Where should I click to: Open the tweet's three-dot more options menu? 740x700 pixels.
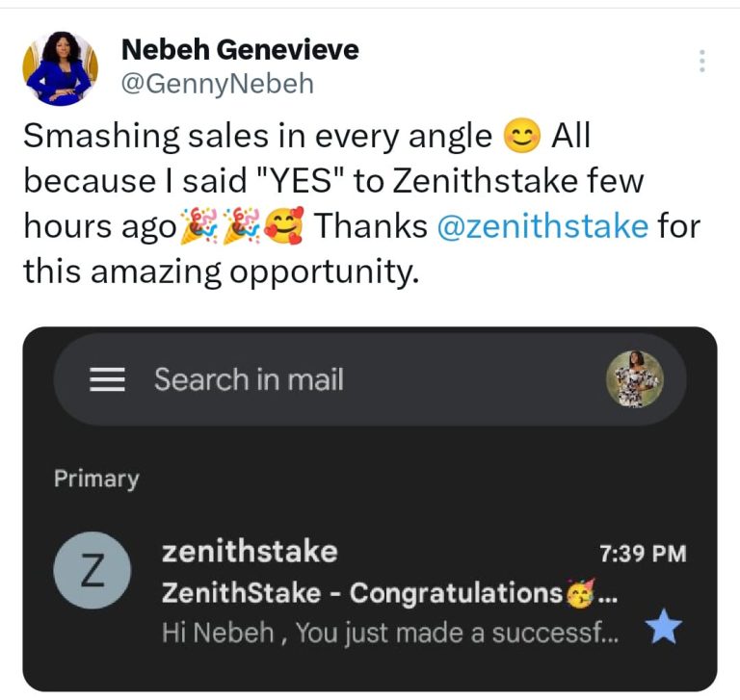701,61
